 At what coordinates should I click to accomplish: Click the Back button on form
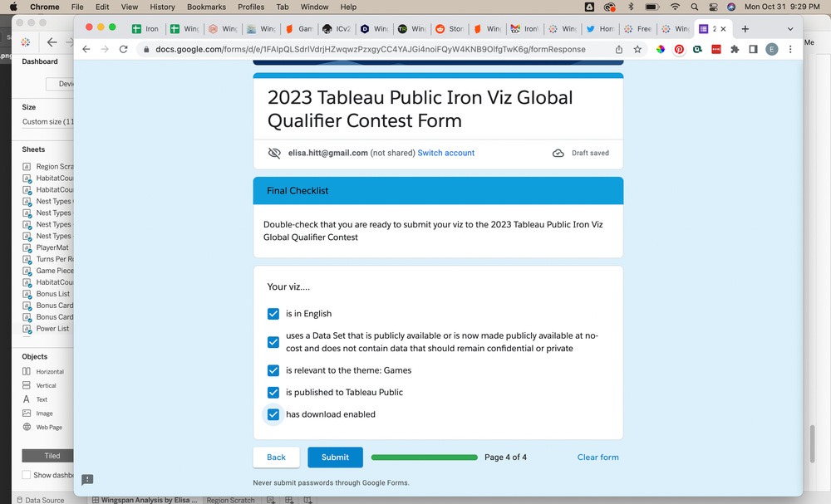coord(276,457)
